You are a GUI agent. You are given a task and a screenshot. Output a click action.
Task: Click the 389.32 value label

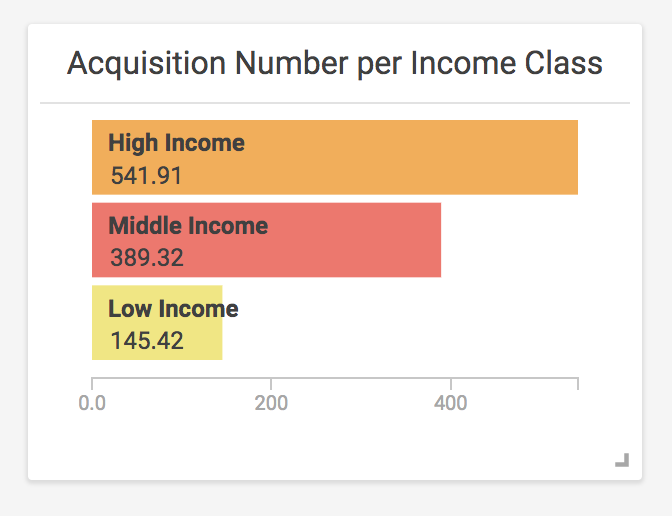click(147, 258)
